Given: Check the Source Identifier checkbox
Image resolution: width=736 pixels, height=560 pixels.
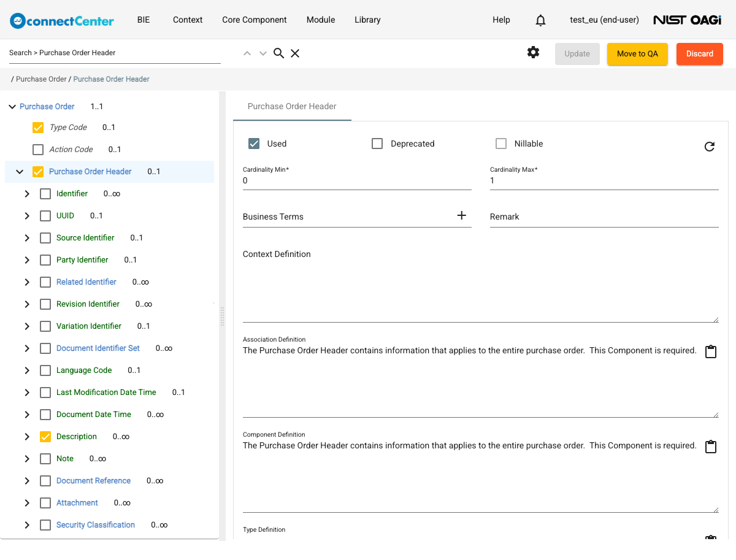Looking at the screenshot, I should tap(45, 238).
